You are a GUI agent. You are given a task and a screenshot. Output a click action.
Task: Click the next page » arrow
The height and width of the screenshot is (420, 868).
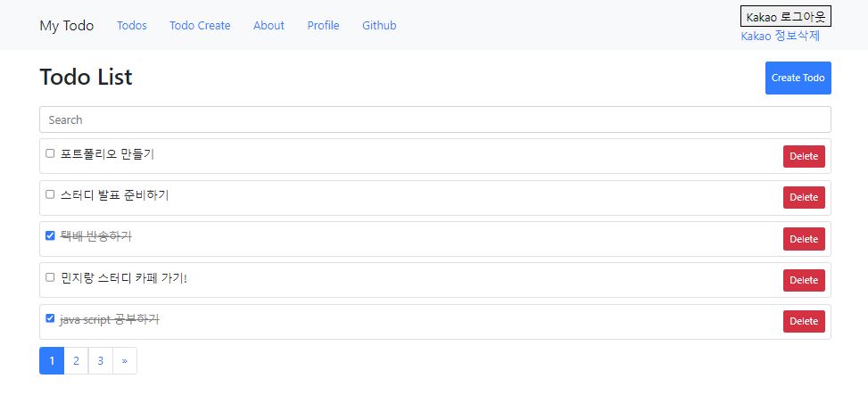[x=125, y=361]
